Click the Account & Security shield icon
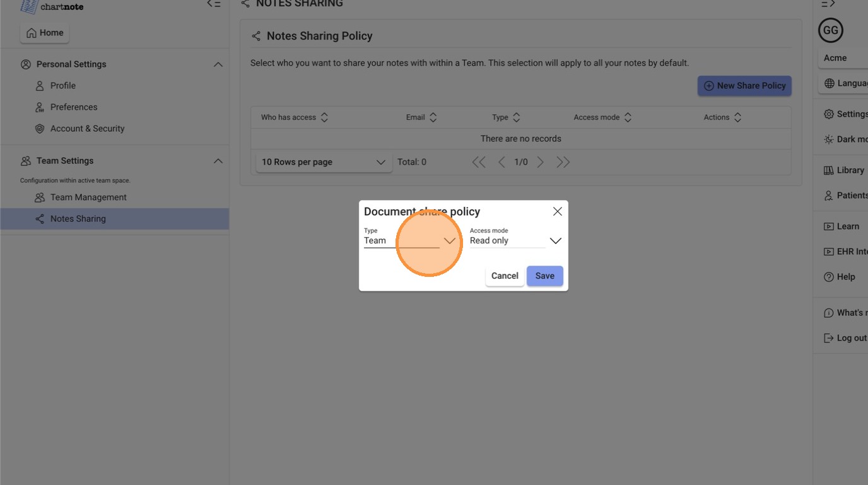 tap(40, 129)
